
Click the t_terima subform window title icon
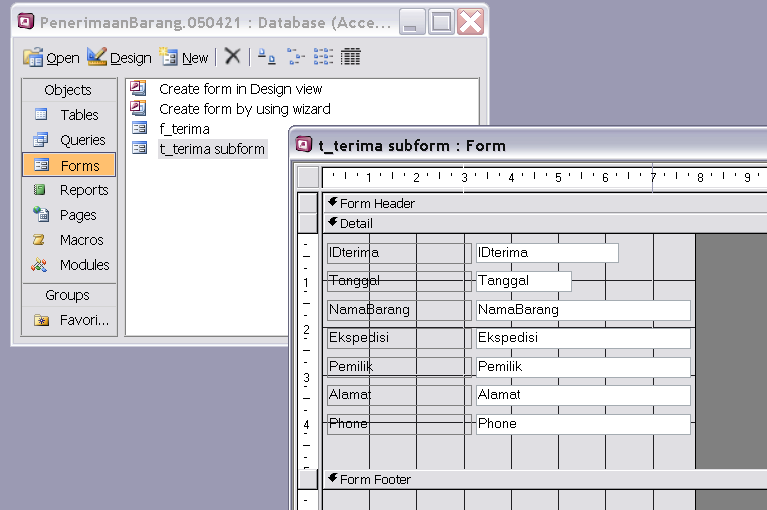tap(304, 145)
